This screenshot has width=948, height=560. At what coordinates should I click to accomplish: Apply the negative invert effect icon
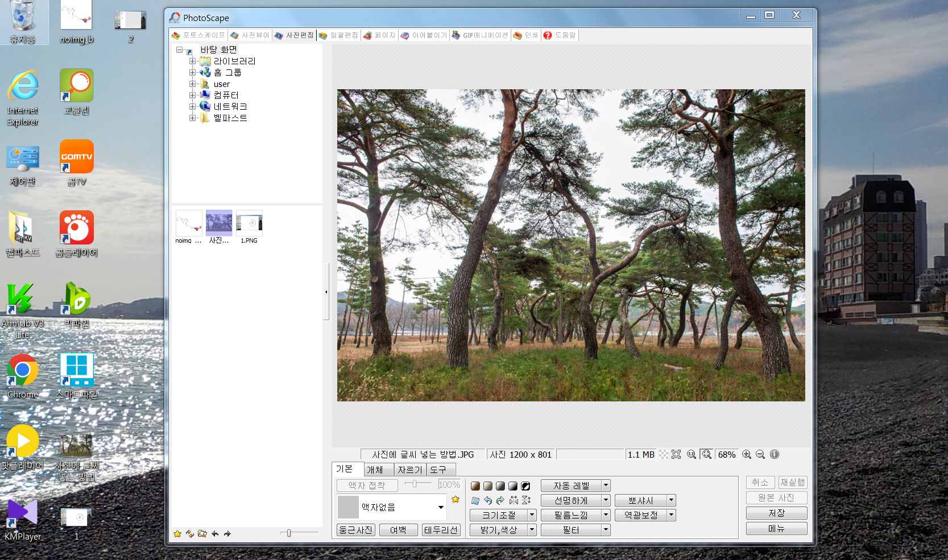tap(525, 486)
